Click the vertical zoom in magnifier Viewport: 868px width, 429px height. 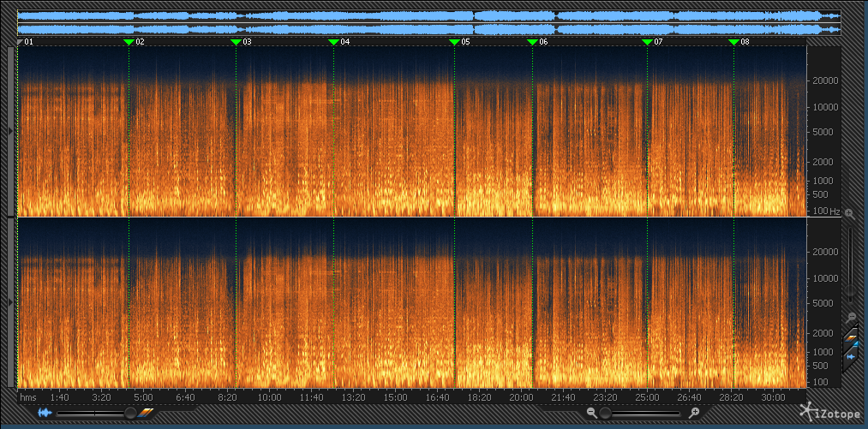[x=849, y=213]
